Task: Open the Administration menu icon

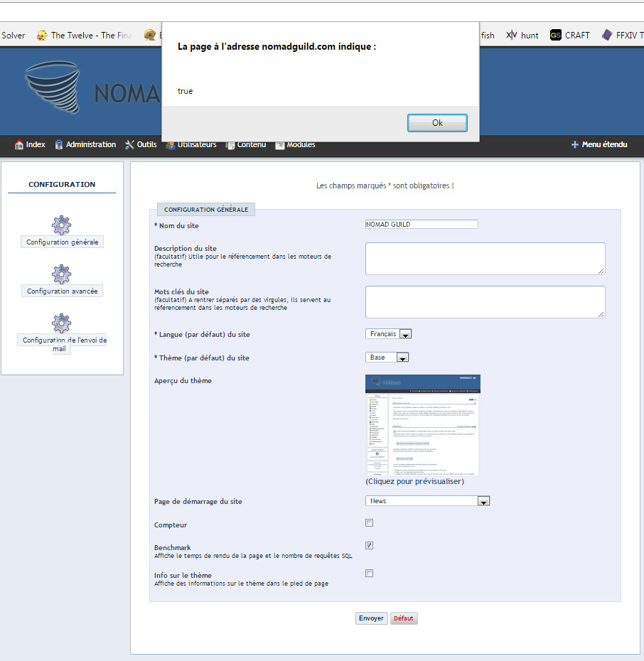Action: tap(59, 145)
